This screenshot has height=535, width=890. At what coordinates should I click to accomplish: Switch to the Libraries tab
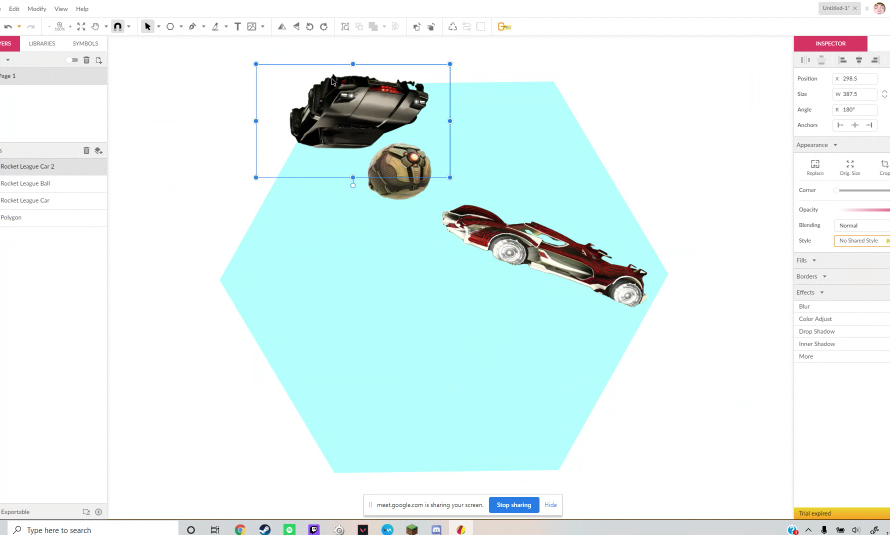pyautogui.click(x=42, y=43)
